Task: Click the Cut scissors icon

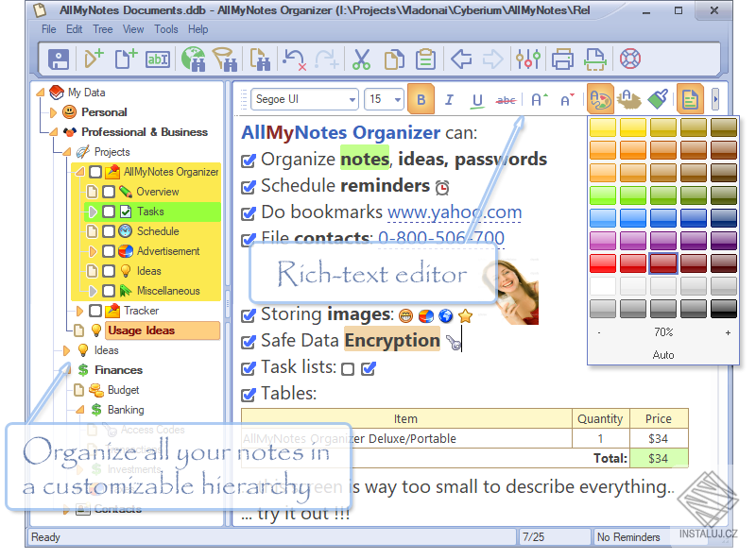Action: [x=361, y=59]
